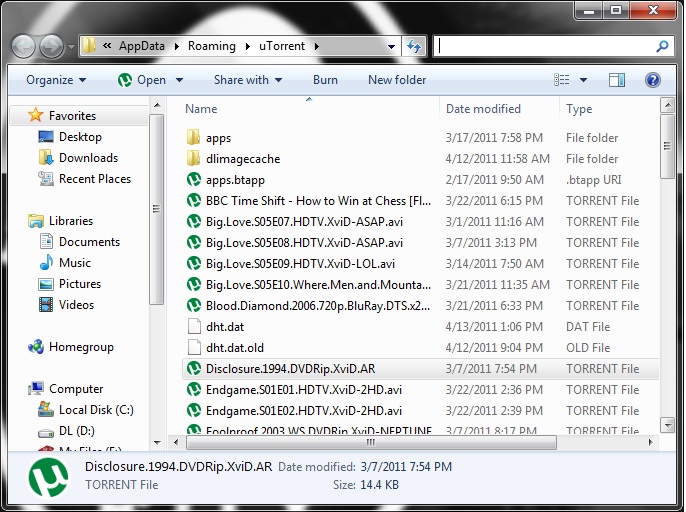
Task: Open the Organize dropdown menu
Action: point(56,80)
